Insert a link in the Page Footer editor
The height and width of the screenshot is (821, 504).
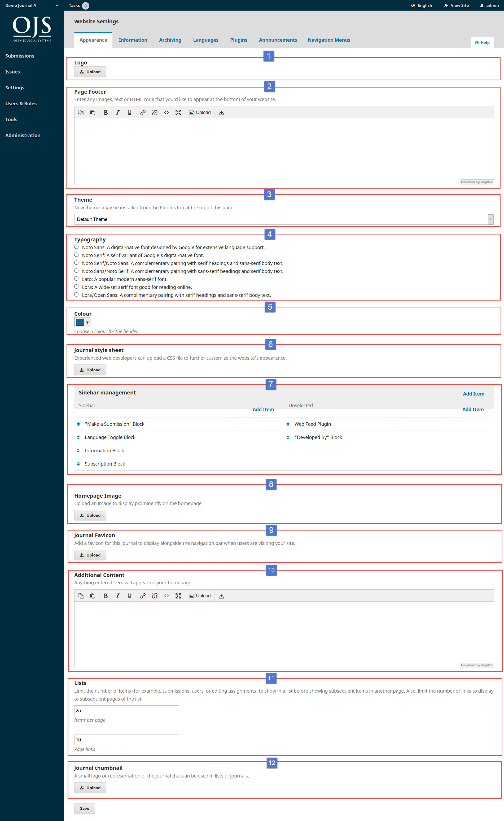(143, 112)
